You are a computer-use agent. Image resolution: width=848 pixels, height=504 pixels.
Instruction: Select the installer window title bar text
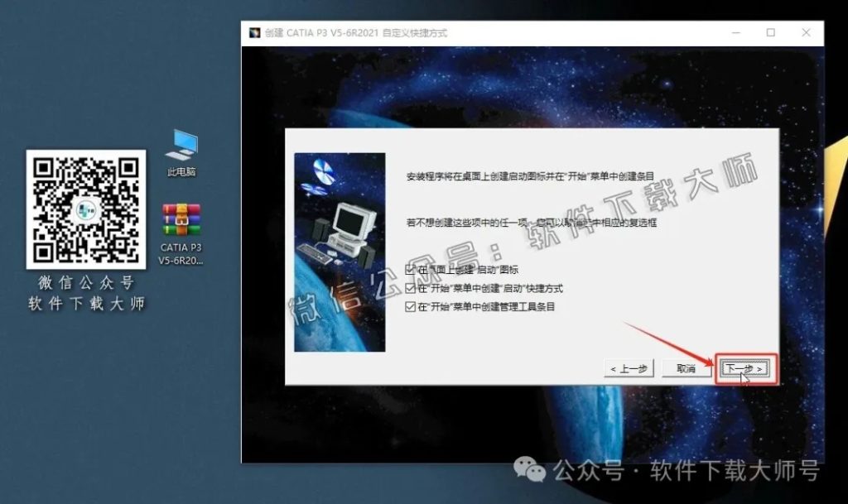(x=356, y=32)
